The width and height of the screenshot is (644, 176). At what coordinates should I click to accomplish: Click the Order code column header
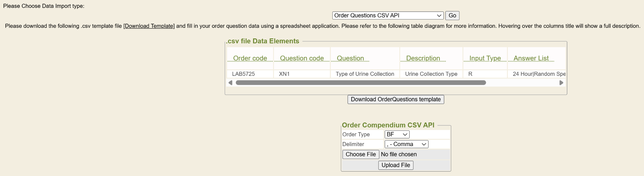point(250,58)
